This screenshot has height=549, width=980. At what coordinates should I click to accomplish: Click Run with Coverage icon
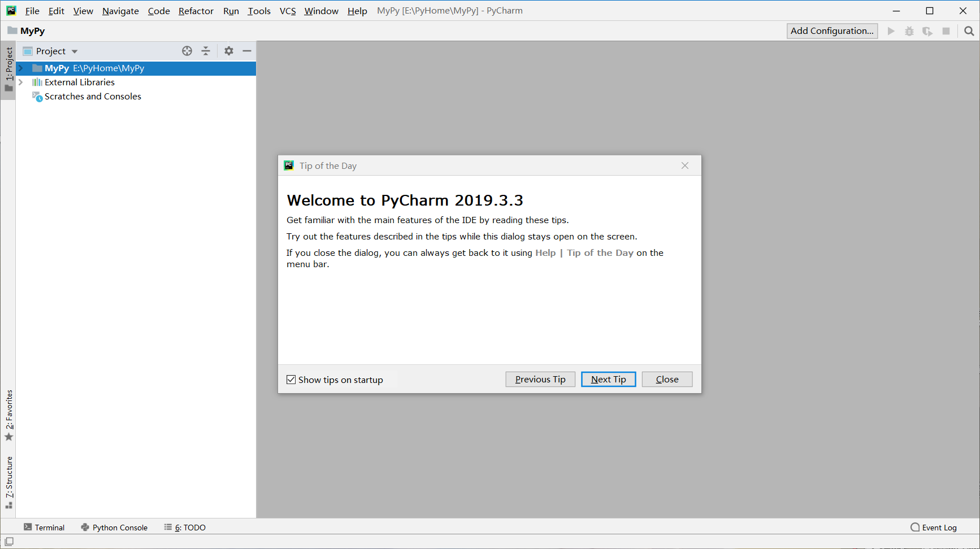coord(927,31)
